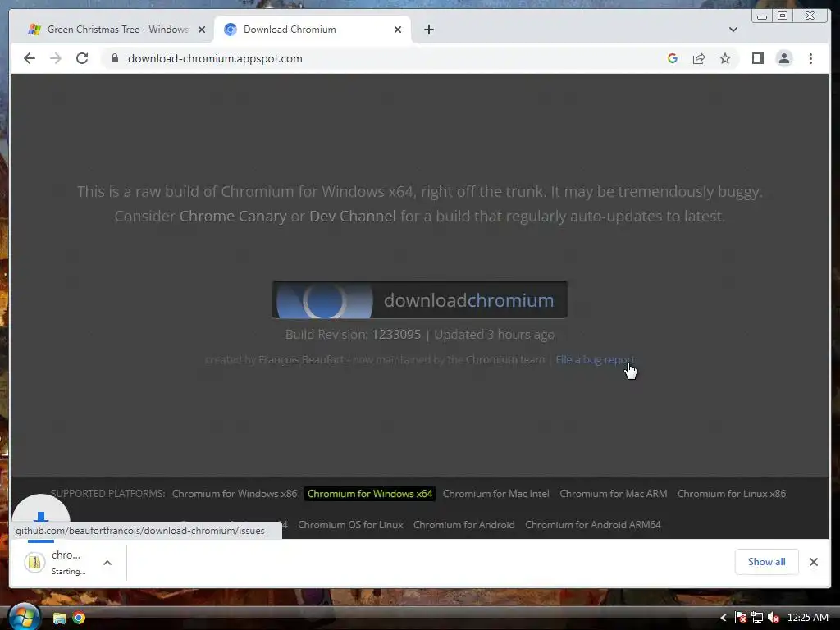Image resolution: width=840 pixels, height=630 pixels.
Task: Open the clock showing 12:25 AM
Action: coord(808,618)
